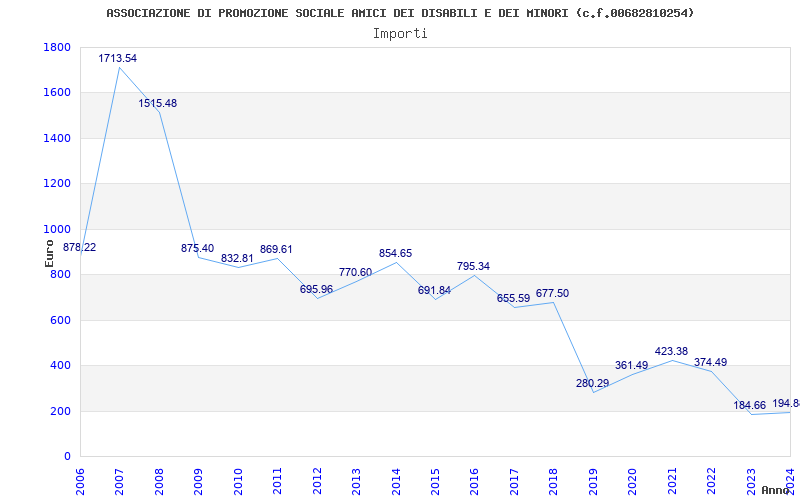
Task: Select the 361.49 data label
Action: click(x=632, y=365)
